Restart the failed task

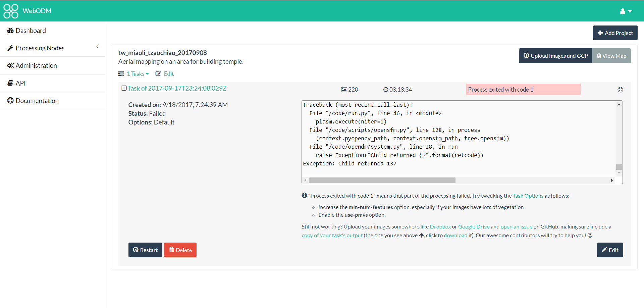[145, 250]
